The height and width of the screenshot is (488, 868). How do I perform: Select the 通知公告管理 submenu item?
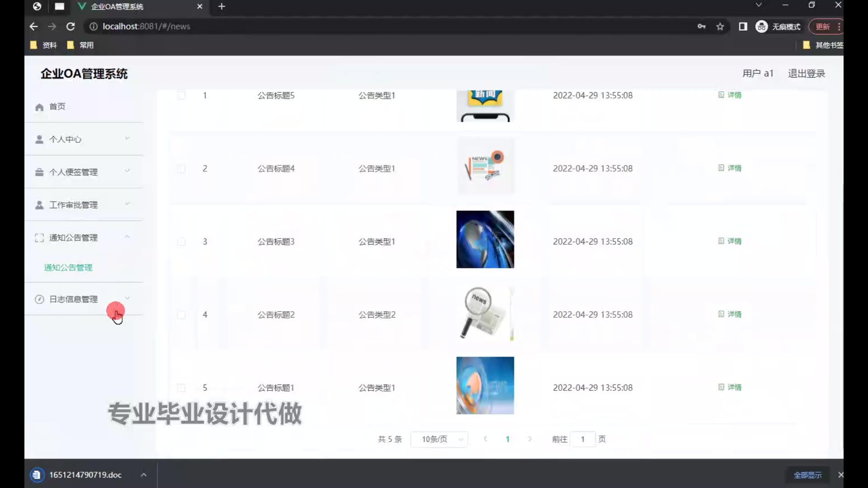coord(68,267)
